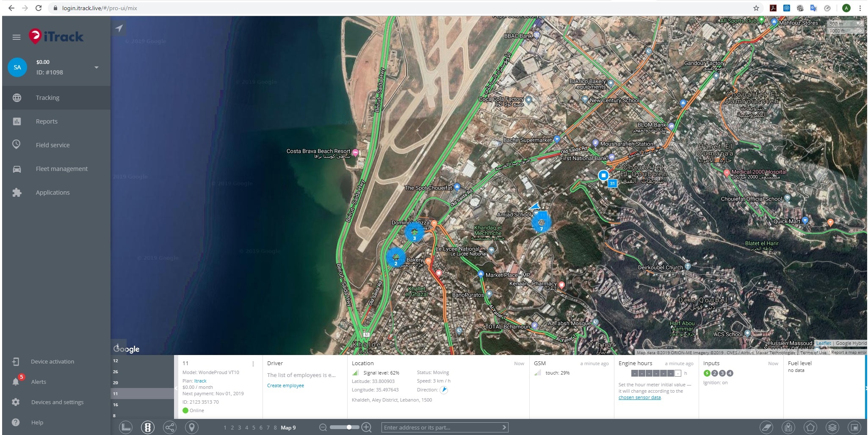Select device 11 in the list
The height and width of the screenshot is (435, 868).
pyautogui.click(x=143, y=394)
